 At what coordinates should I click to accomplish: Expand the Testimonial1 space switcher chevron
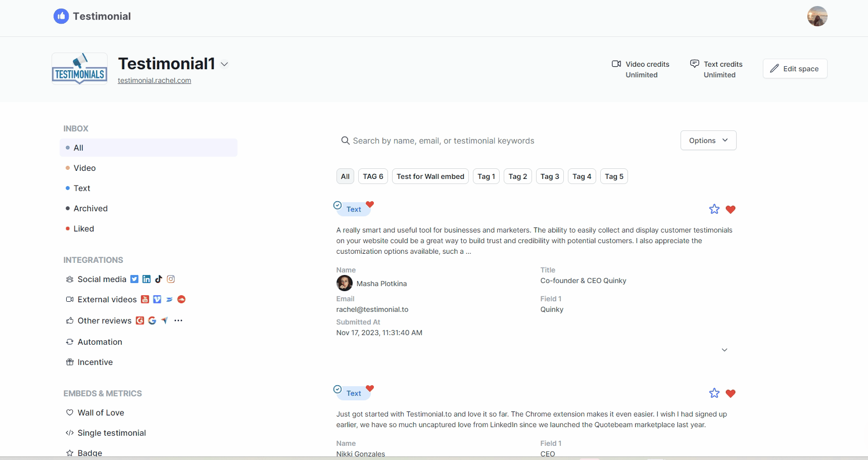click(x=224, y=64)
